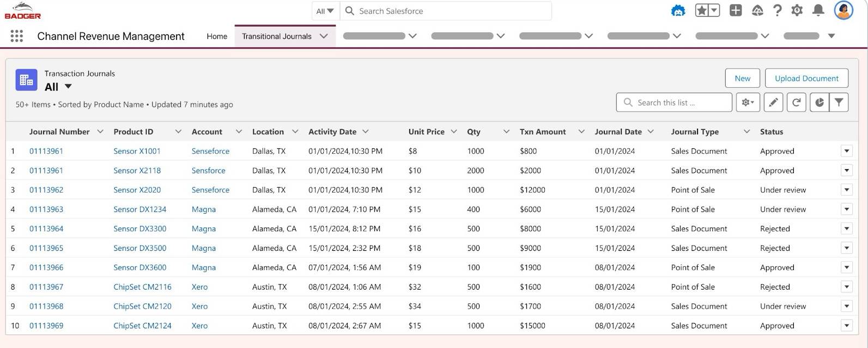Click the 08/01/2024, 2:67 AM activity date
The image size is (868, 348).
[x=344, y=326]
